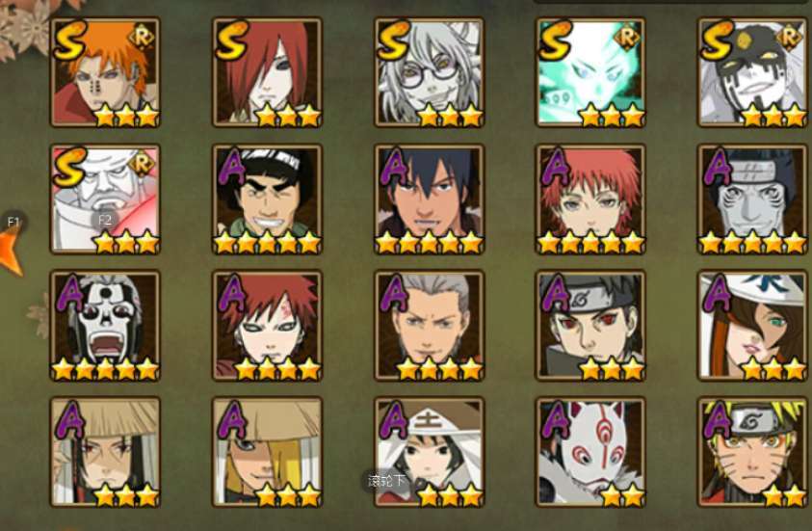
Task: Select the red-haired forehead-tattoo four-star card
Action: tap(267, 326)
